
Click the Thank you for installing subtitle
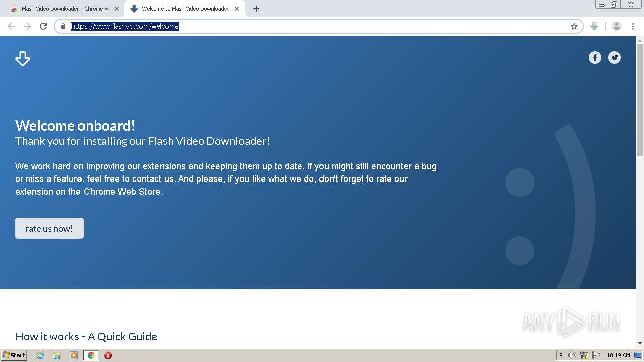142,141
